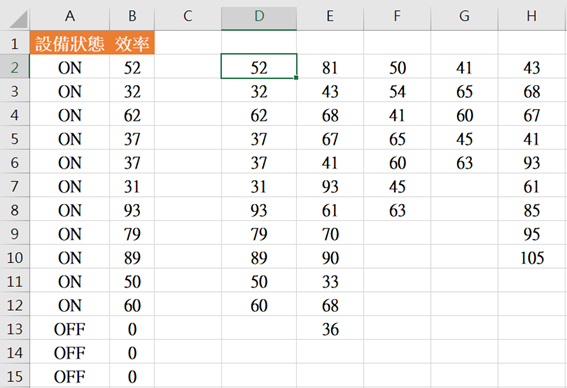Select row 13 header
This screenshot has width=567, height=388.
(x=14, y=329)
